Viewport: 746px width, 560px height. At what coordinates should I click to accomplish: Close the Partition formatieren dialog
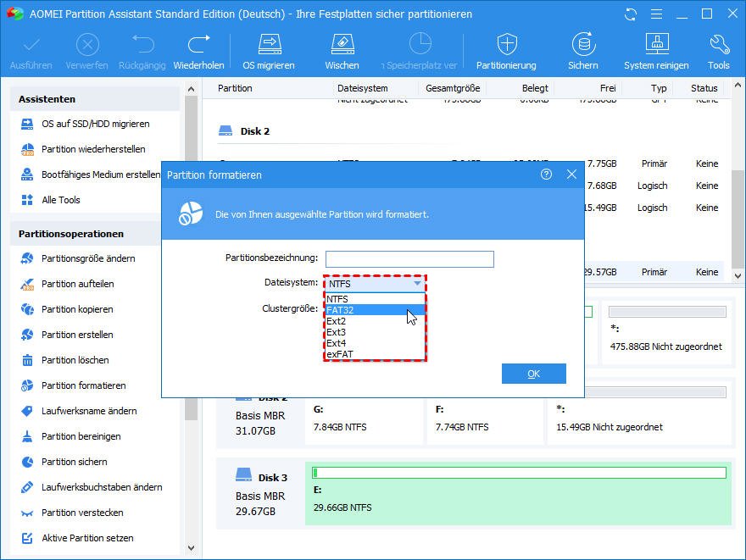pos(571,175)
